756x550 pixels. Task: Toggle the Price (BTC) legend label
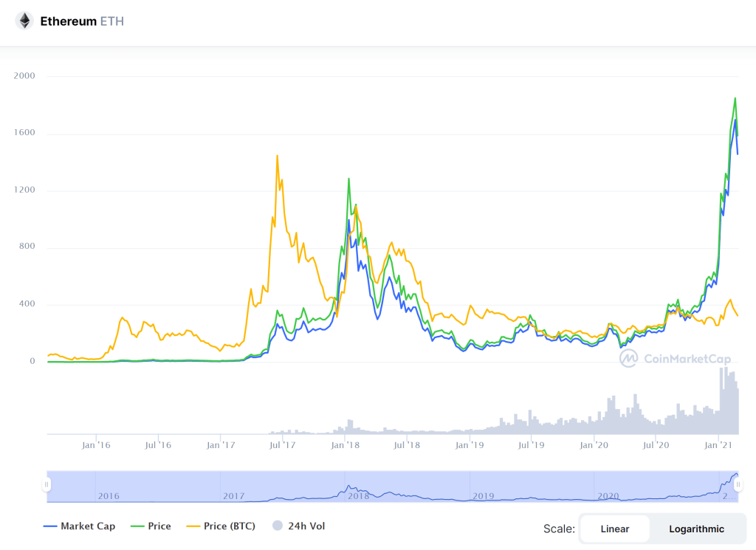coord(230,526)
